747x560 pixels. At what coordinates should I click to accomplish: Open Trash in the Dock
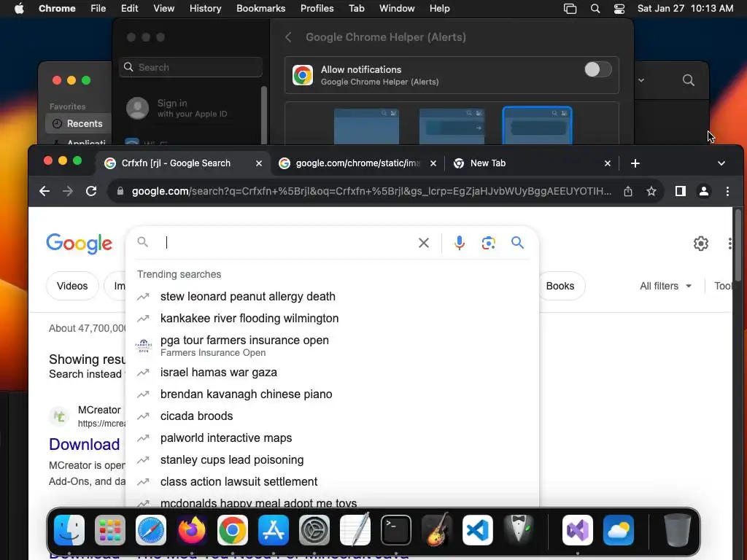click(678, 529)
